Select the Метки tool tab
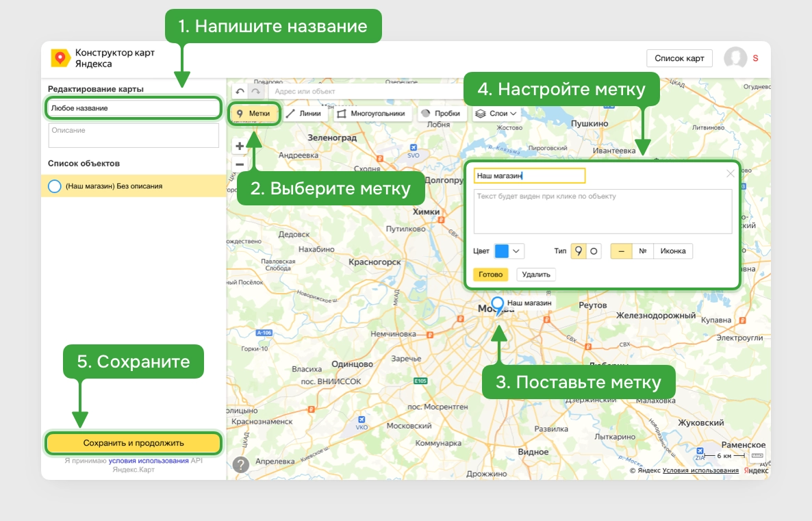This screenshot has width=812, height=521. pos(254,114)
